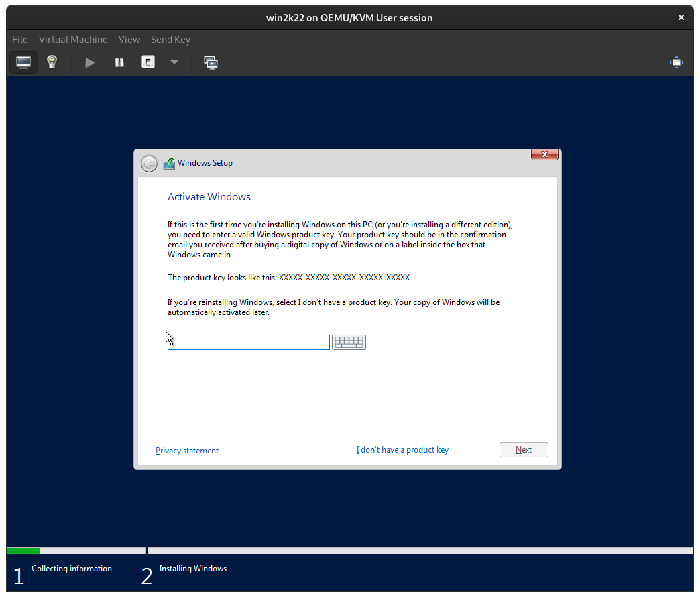This screenshot has height=598, width=700.
Task: Select step 1 Collecting information
Action: click(71, 569)
